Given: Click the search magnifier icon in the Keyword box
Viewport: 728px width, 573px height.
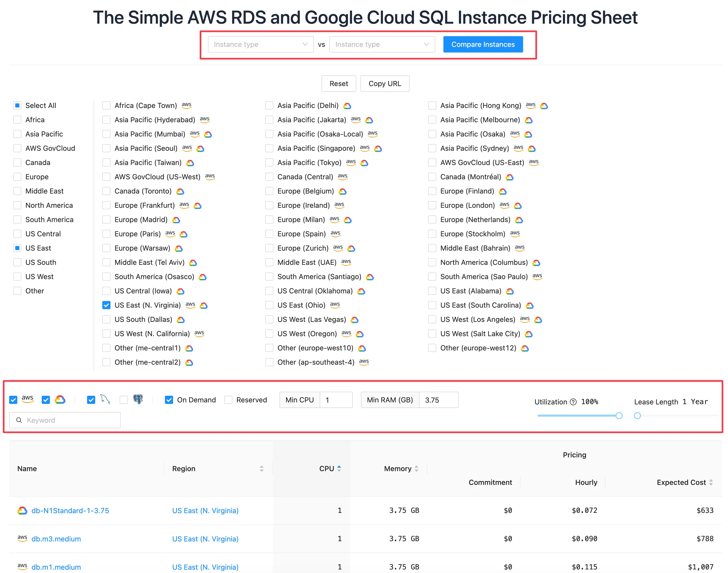Looking at the screenshot, I should (x=19, y=420).
